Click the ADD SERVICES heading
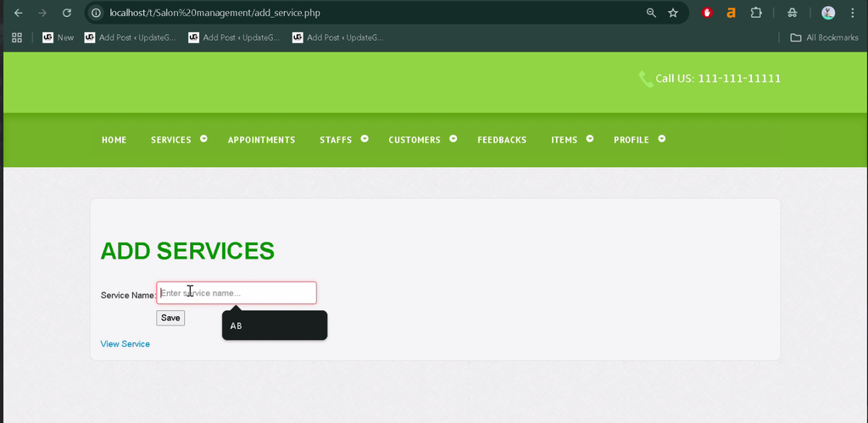 (187, 251)
